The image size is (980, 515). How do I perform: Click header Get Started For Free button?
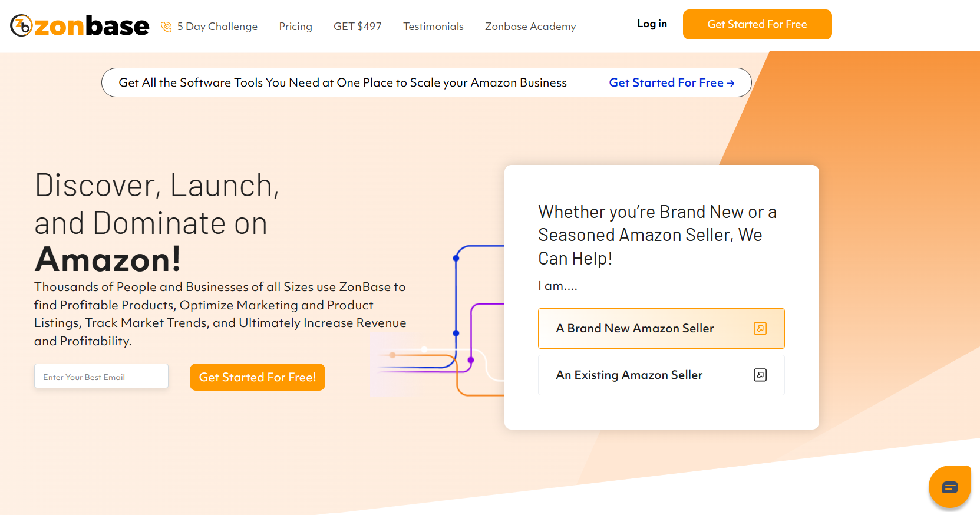point(757,24)
